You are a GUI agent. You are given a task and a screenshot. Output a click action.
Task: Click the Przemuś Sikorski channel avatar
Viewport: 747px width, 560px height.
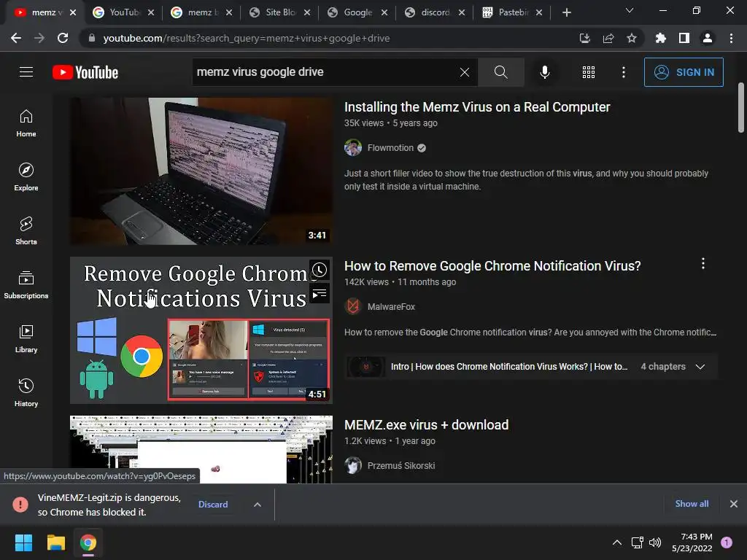coord(353,465)
